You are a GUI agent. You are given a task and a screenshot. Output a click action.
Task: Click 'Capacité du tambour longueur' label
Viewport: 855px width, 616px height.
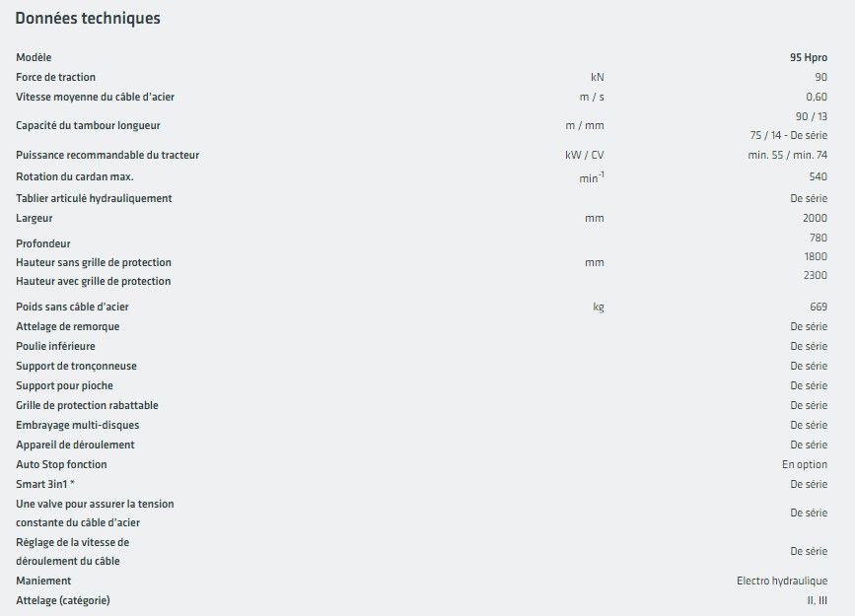pos(88,125)
